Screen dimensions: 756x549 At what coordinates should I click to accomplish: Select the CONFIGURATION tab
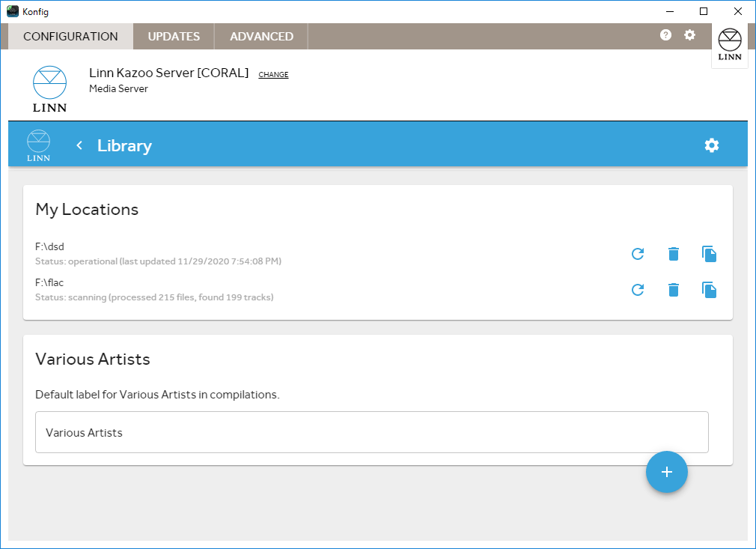(x=70, y=36)
